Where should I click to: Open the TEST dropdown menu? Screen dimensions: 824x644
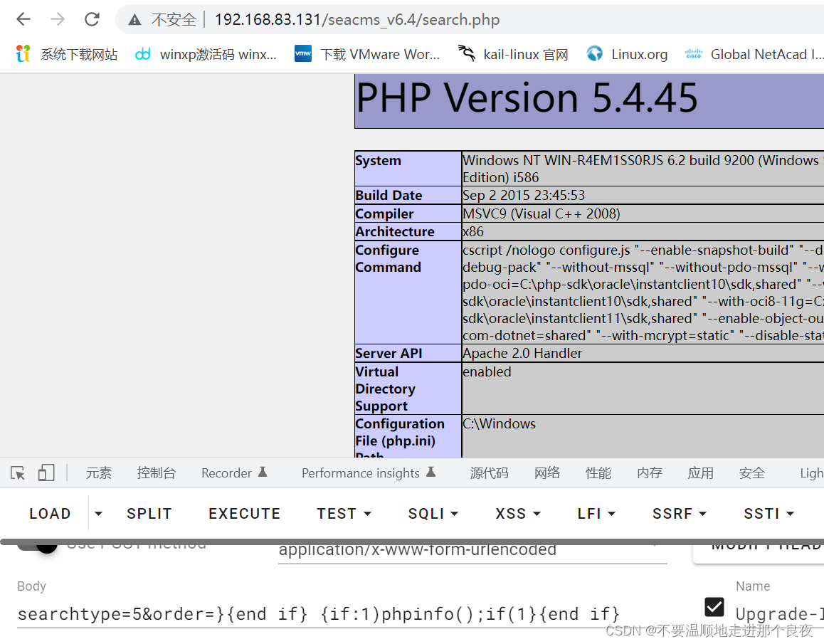[344, 514]
